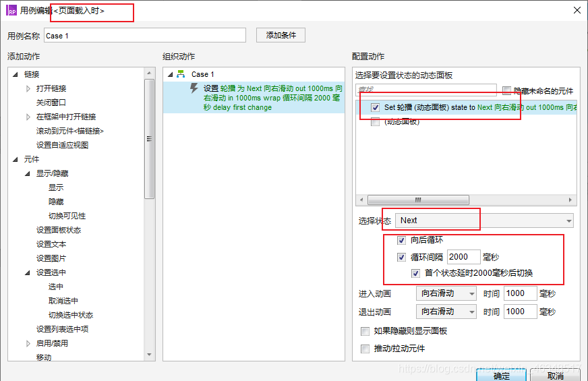Click the Case 1 flowchart icon
Image resolution: width=588 pixels, height=381 pixels.
point(181,74)
